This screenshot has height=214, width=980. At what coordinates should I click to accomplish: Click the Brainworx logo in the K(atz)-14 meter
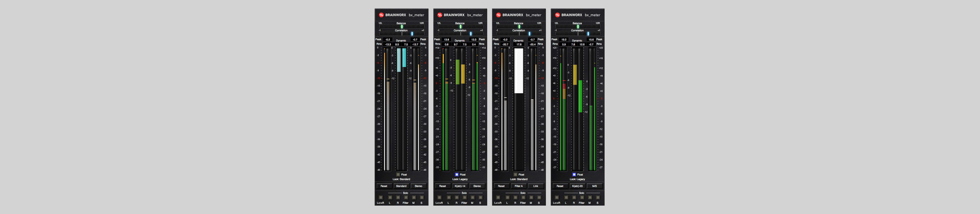(440, 15)
